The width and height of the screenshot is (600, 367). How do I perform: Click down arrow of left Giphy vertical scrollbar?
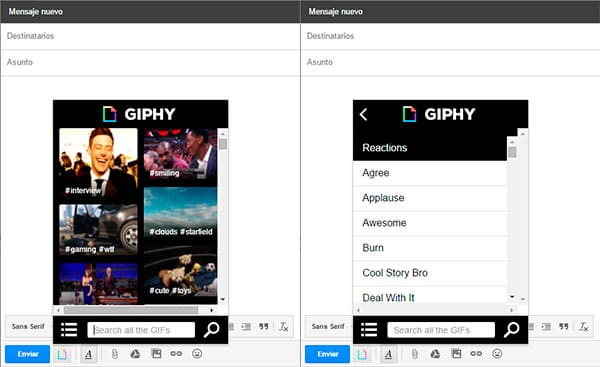(x=223, y=299)
